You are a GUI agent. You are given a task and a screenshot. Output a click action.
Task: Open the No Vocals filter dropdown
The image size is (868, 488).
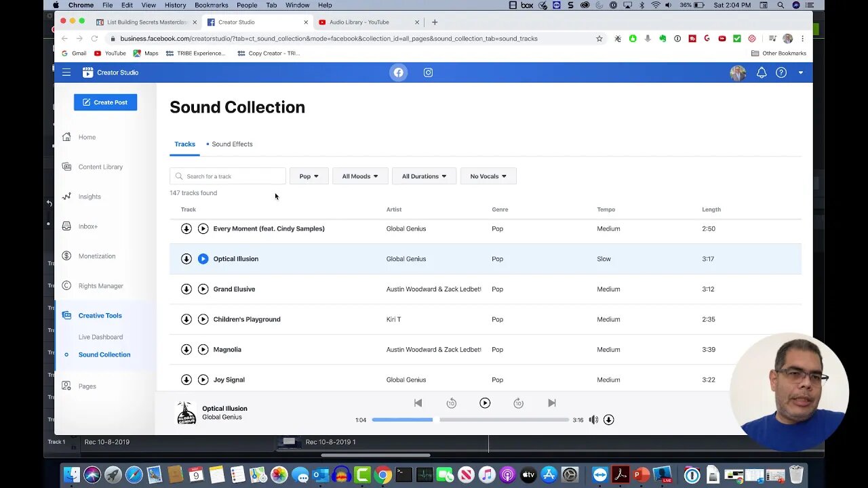488,176
